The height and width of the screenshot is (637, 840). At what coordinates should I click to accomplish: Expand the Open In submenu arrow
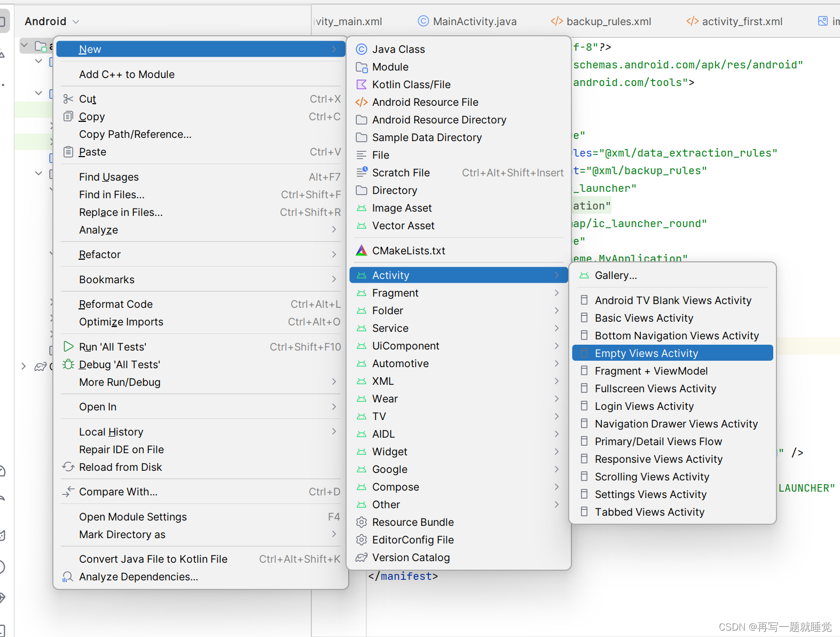tap(334, 407)
